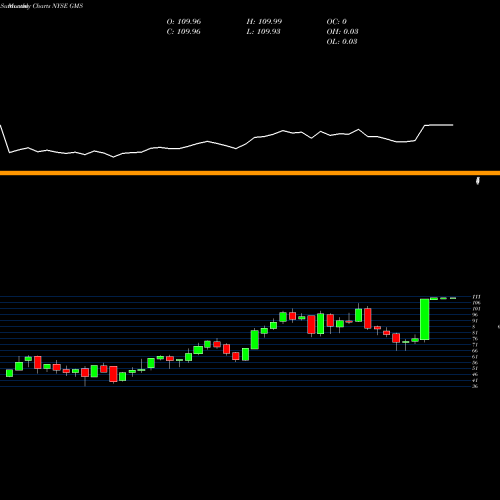
Task: Click the 46 price axis label
Action: (x=475, y=374)
